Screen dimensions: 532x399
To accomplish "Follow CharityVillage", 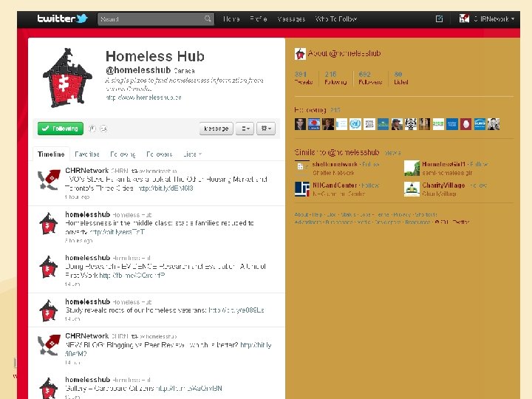I will pyautogui.click(x=478, y=185).
